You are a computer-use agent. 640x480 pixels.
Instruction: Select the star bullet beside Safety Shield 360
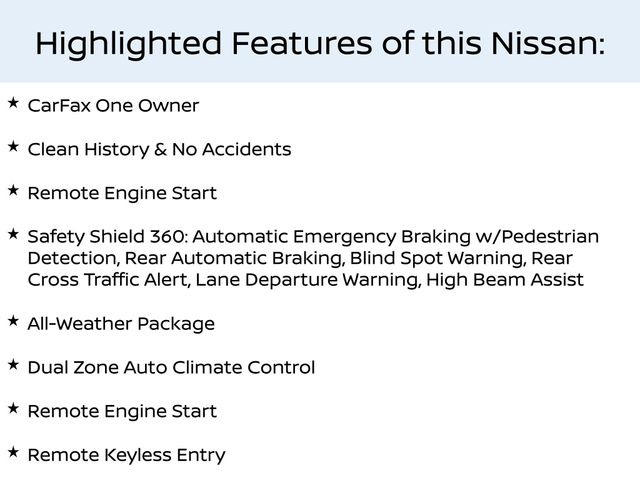click(x=12, y=234)
